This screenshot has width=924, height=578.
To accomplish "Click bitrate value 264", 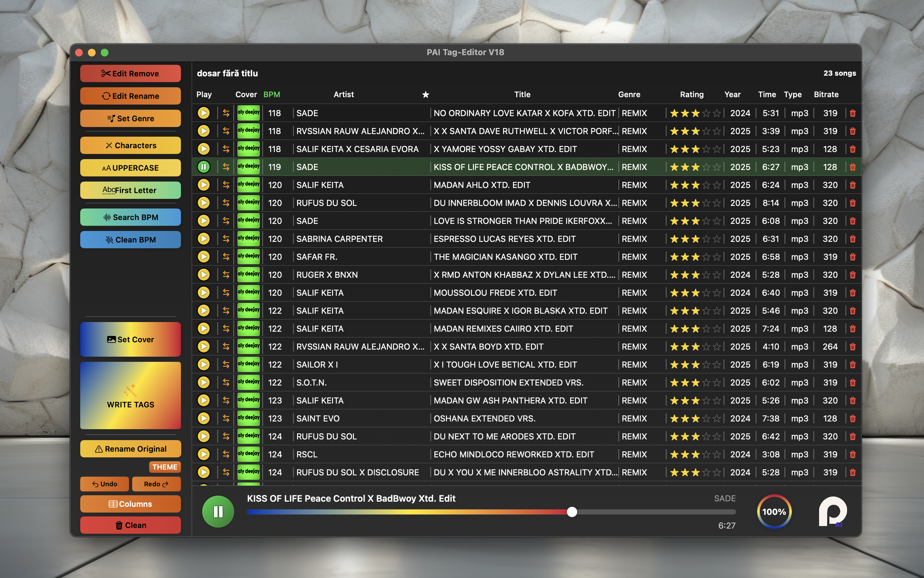I will pos(830,347).
